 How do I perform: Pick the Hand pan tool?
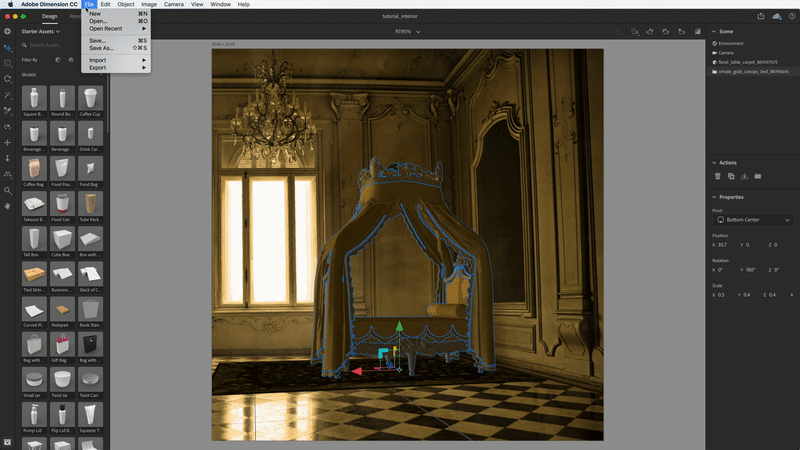point(8,205)
